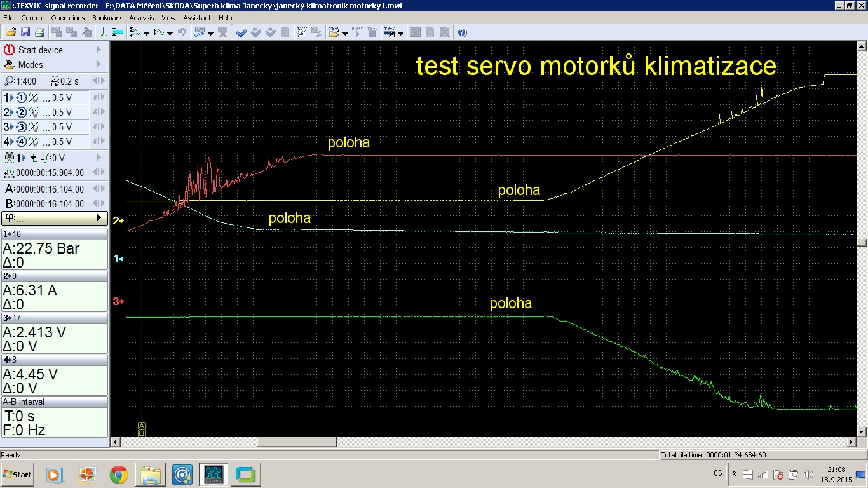Viewport: 868px width, 488px height.
Task: Click the green signal peak cursor icon
Action: pos(103,32)
